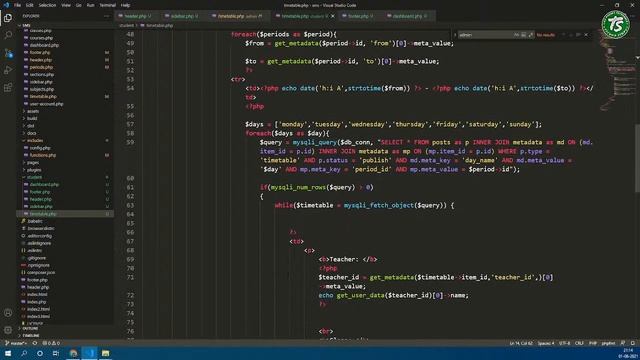
Task: Expand the Outline section
Action: (30, 328)
